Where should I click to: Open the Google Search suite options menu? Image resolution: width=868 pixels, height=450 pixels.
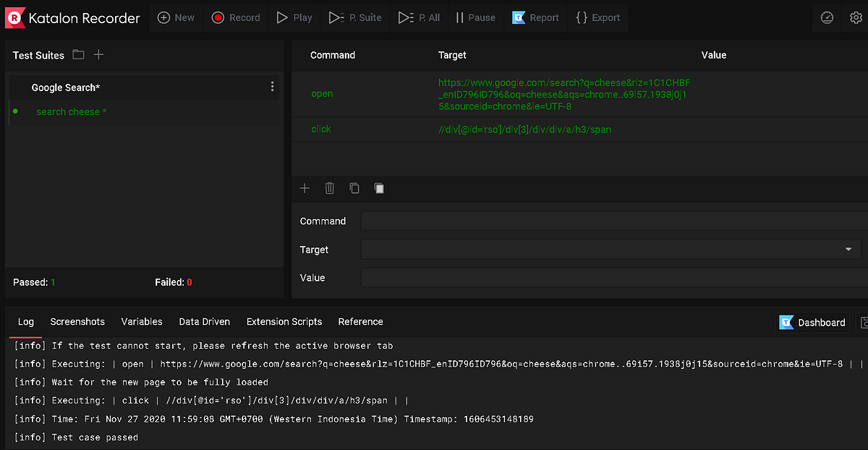click(272, 86)
